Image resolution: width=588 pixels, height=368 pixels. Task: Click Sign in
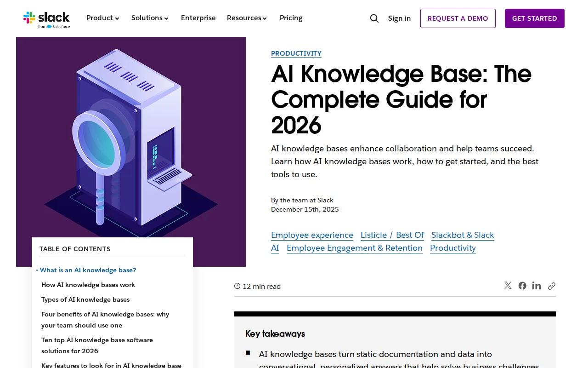(x=400, y=18)
